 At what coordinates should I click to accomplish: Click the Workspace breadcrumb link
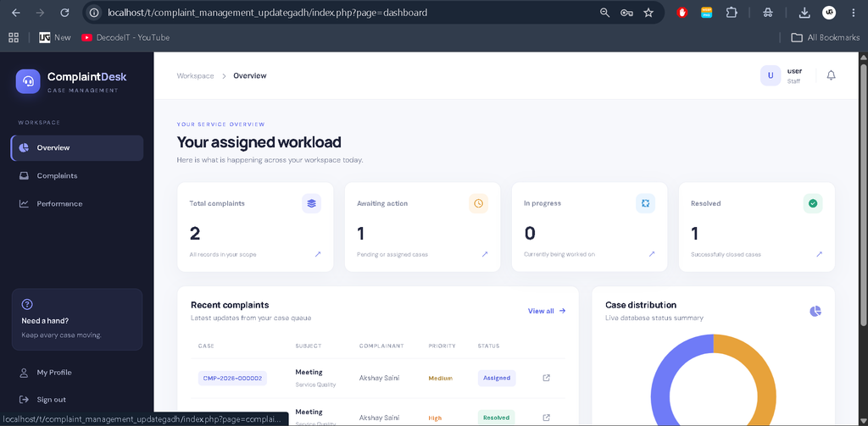[196, 75]
